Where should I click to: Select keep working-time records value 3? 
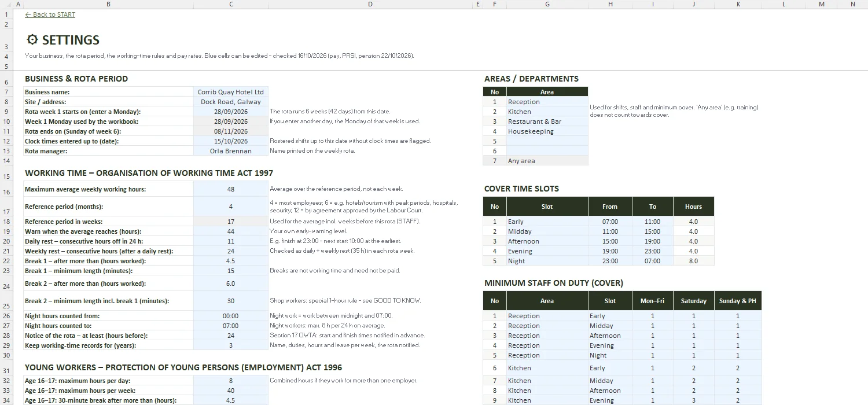coord(231,345)
